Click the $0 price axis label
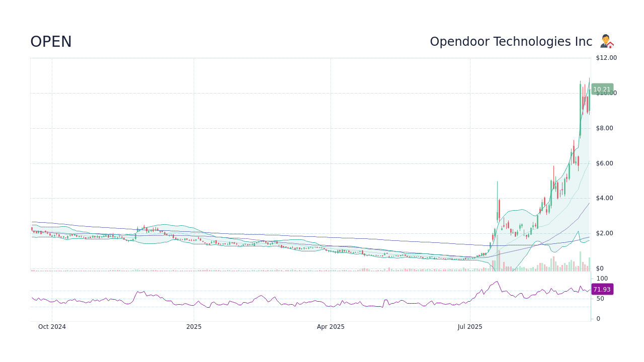The width and height of the screenshot is (644, 362). [600, 268]
